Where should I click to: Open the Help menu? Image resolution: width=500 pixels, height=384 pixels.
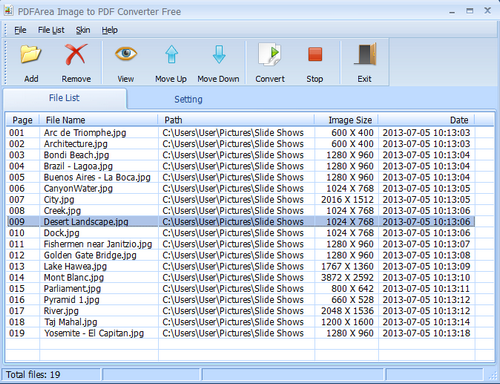[x=110, y=30]
